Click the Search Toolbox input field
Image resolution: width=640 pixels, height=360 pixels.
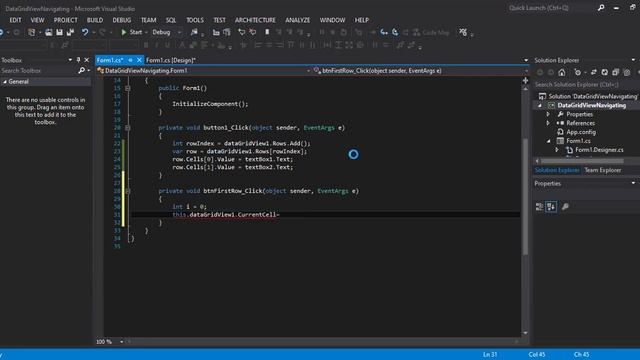(39, 71)
